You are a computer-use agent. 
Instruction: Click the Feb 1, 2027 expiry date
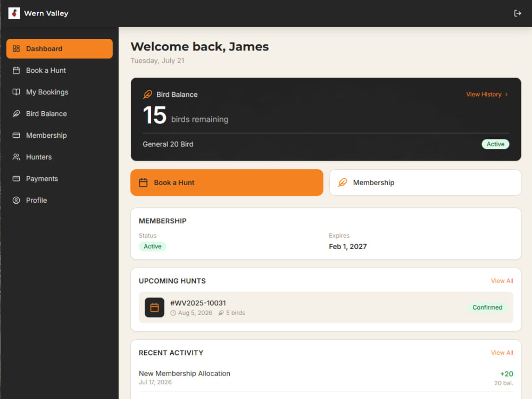click(x=348, y=247)
